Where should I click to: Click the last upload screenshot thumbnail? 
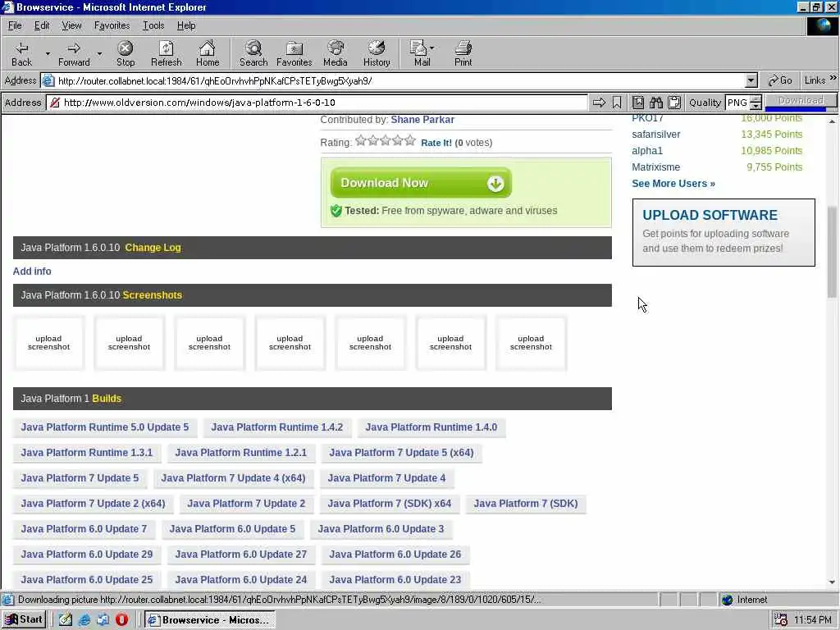click(x=531, y=343)
